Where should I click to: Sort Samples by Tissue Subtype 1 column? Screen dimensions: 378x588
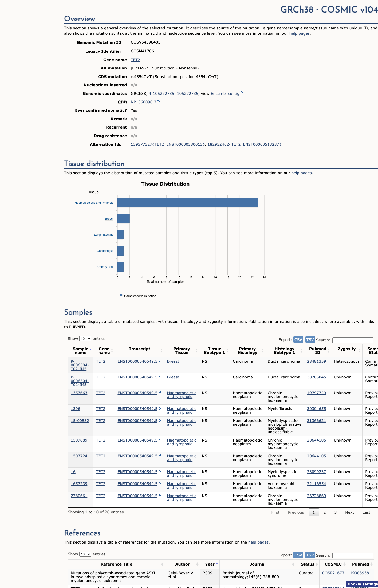click(214, 351)
